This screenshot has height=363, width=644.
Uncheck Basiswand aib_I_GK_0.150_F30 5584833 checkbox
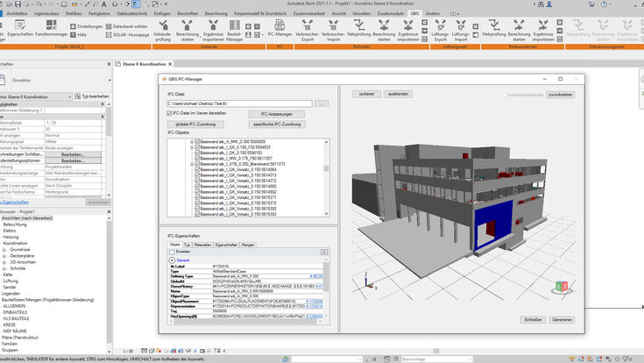(x=197, y=147)
